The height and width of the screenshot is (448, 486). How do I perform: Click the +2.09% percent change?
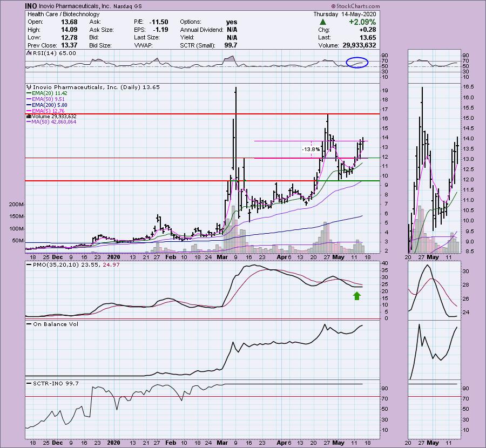tap(362, 22)
